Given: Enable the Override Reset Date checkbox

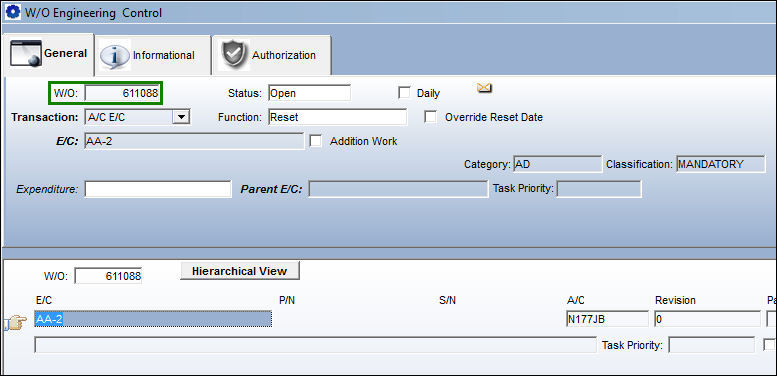Looking at the screenshot, I should point(431,117).
